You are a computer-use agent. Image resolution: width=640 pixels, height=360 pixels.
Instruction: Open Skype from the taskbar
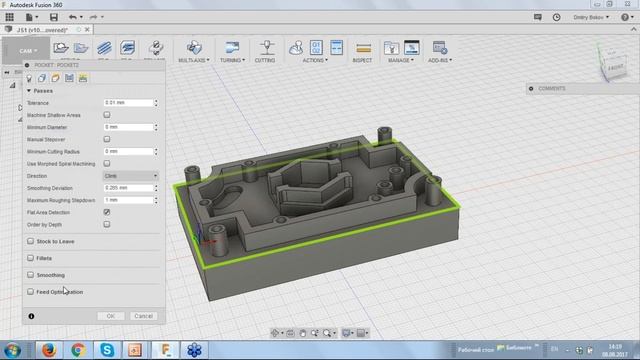107,350
